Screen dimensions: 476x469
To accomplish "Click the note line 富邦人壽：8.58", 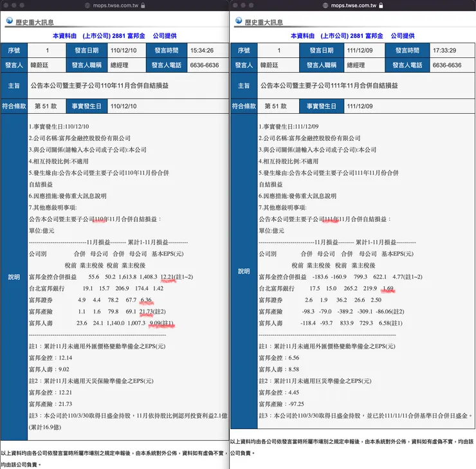I will tap(279, 369).
